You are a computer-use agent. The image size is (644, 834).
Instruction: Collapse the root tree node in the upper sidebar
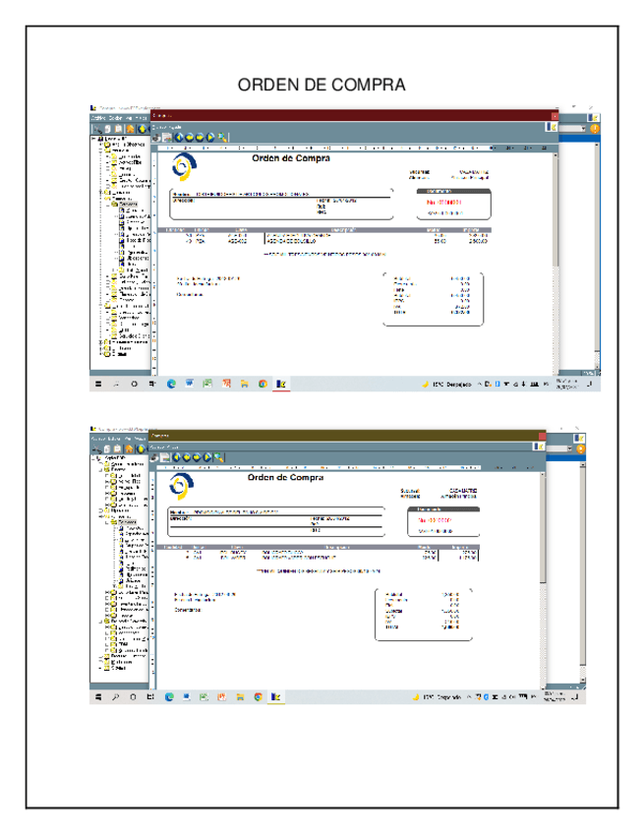click(x=93, y=140)
